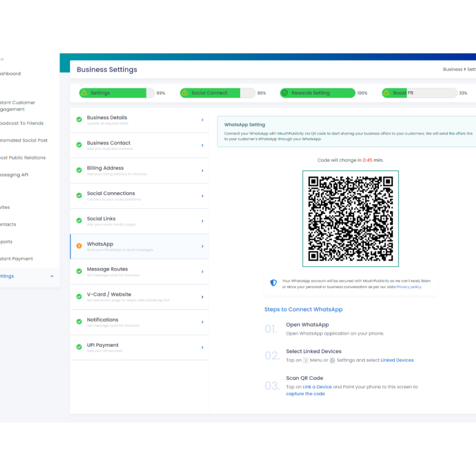This screenshot has width=476, height=476.
Task: Click the green checkmark beside UPI Payment
Action: (x=79, y=347)
